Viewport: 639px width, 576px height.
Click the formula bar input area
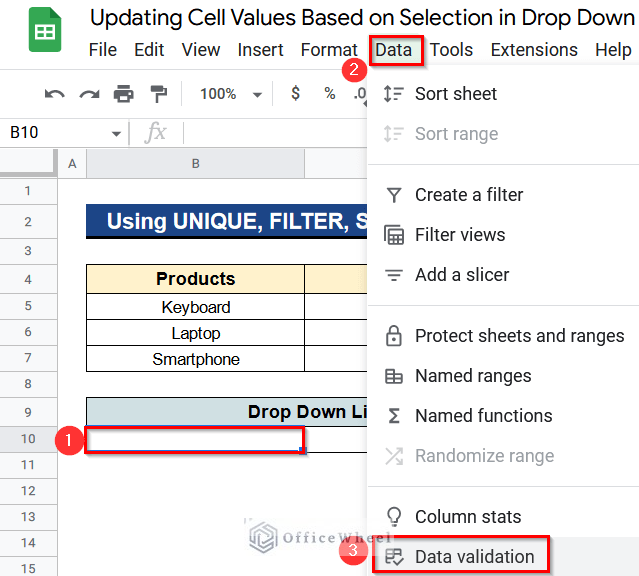click(275, 133)
